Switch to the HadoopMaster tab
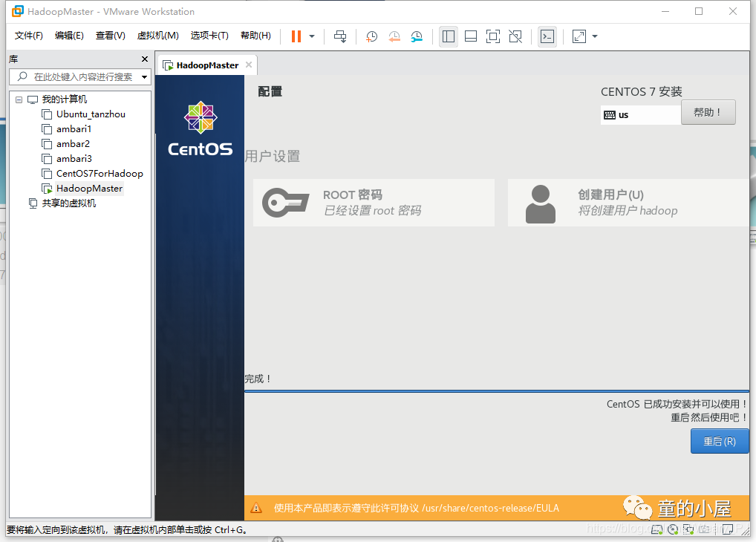This screenshot has height=542, width=756. point(207,65)
